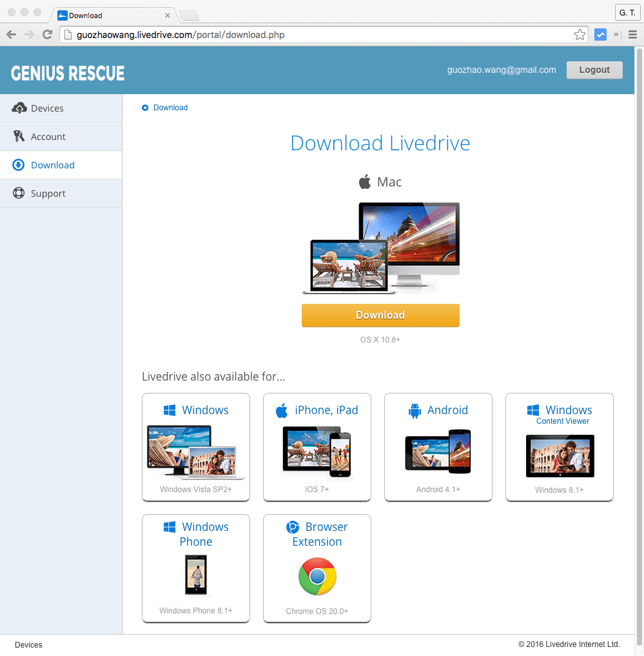644x656 pixels.
Task: Select the Windows logo on the Windows tile
Action: pyautogui.click(x=170, y=410)
